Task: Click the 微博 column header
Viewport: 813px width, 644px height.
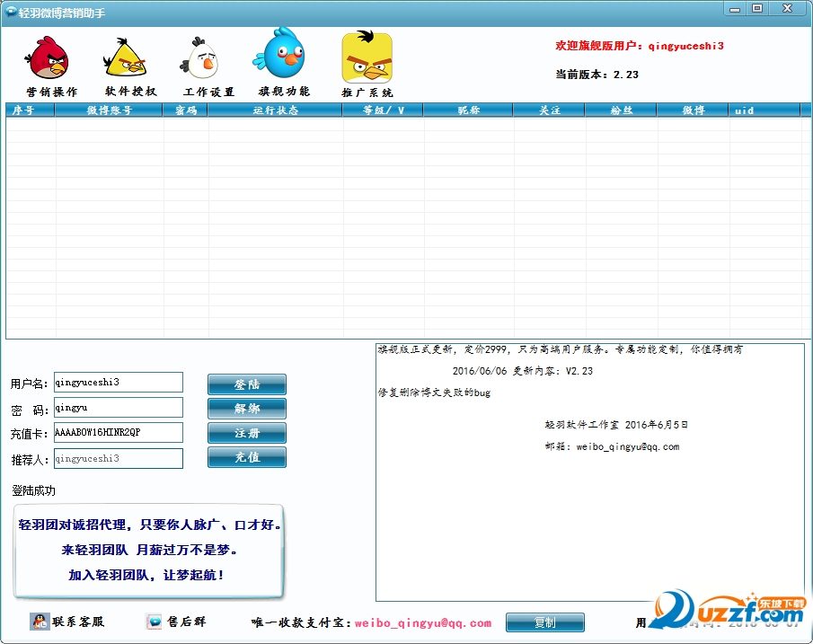Action: 693,110
